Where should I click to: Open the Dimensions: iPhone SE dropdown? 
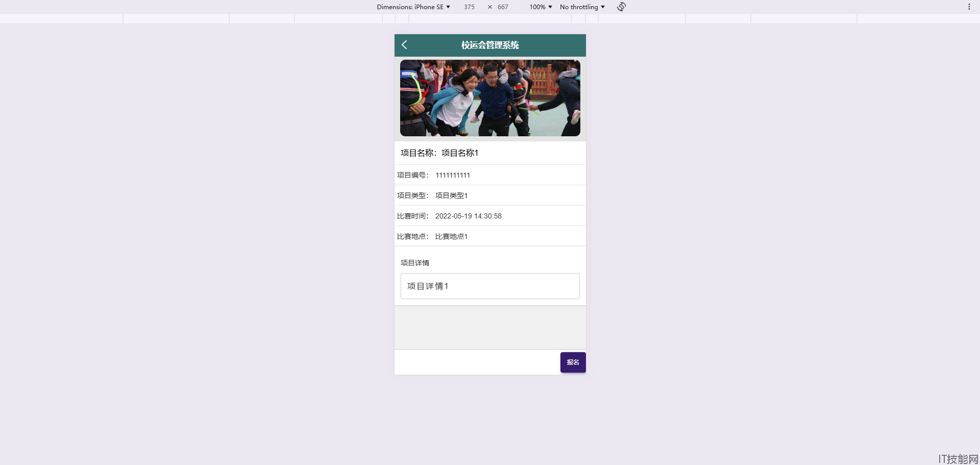click(413, 7)
